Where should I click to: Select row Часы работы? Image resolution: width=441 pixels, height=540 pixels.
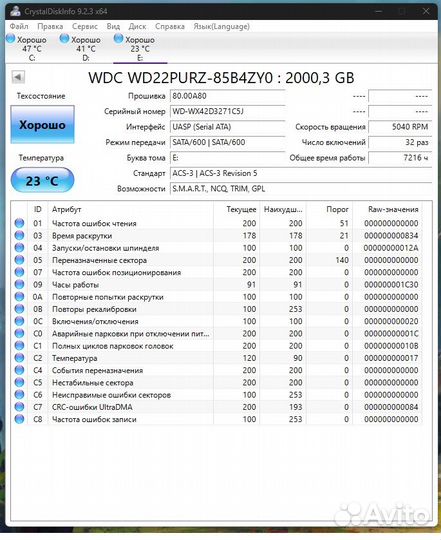(x=217, y=284)
